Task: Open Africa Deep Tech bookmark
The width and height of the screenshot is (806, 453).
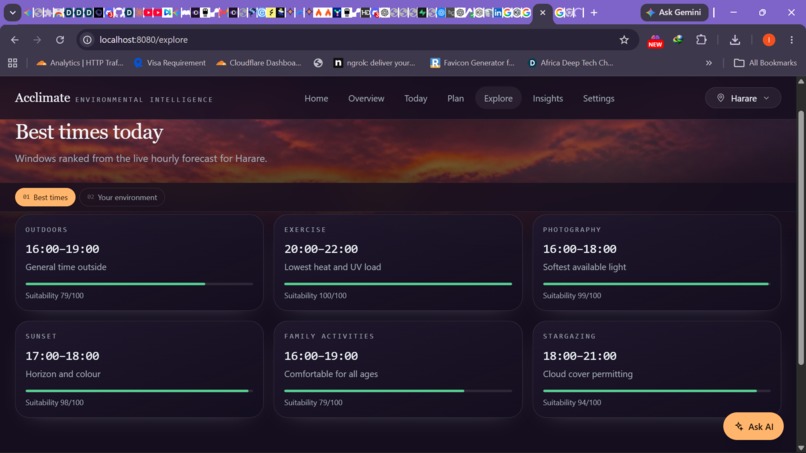Action: click(x=570, y=63)
